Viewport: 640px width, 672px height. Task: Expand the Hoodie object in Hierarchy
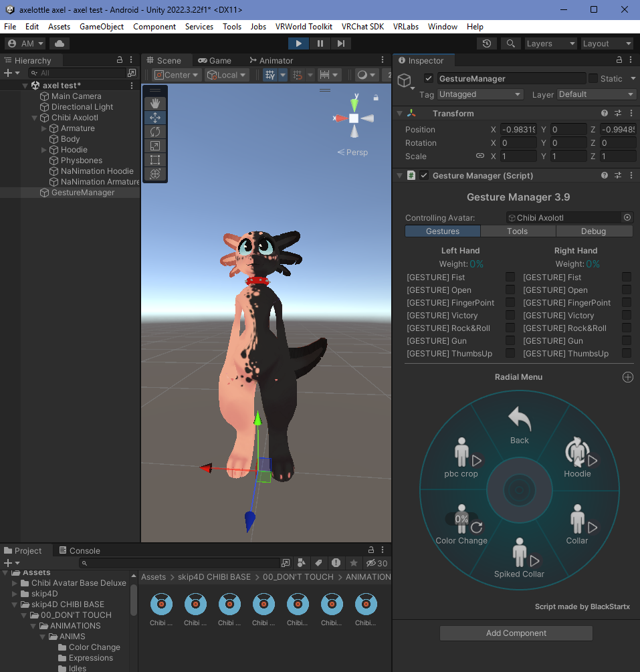click(43, 150)
